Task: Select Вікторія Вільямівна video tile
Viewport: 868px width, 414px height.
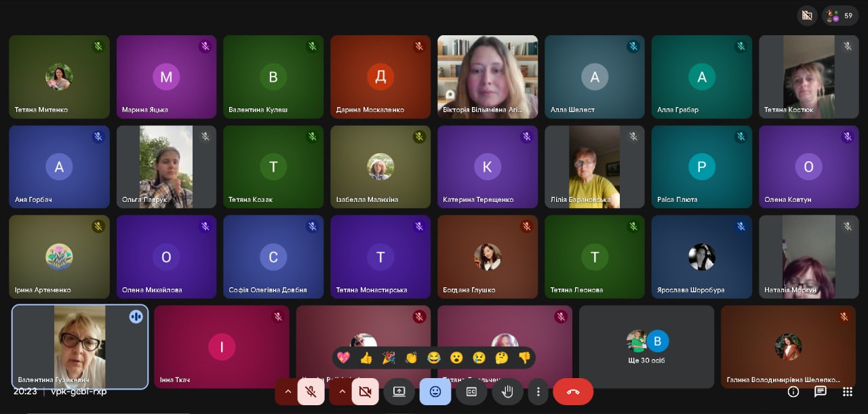Action: (488, 77)
